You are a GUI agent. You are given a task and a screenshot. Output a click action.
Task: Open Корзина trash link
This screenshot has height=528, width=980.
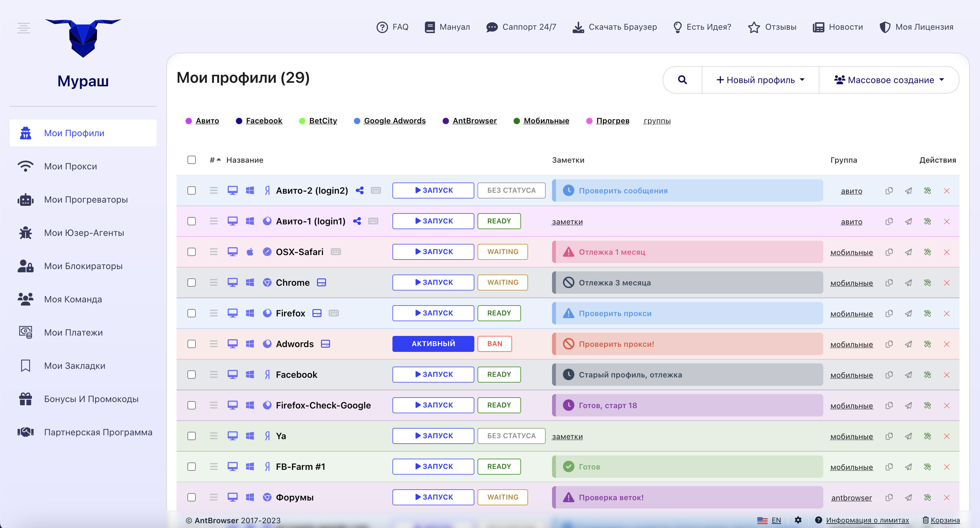(x=941, y=520)
